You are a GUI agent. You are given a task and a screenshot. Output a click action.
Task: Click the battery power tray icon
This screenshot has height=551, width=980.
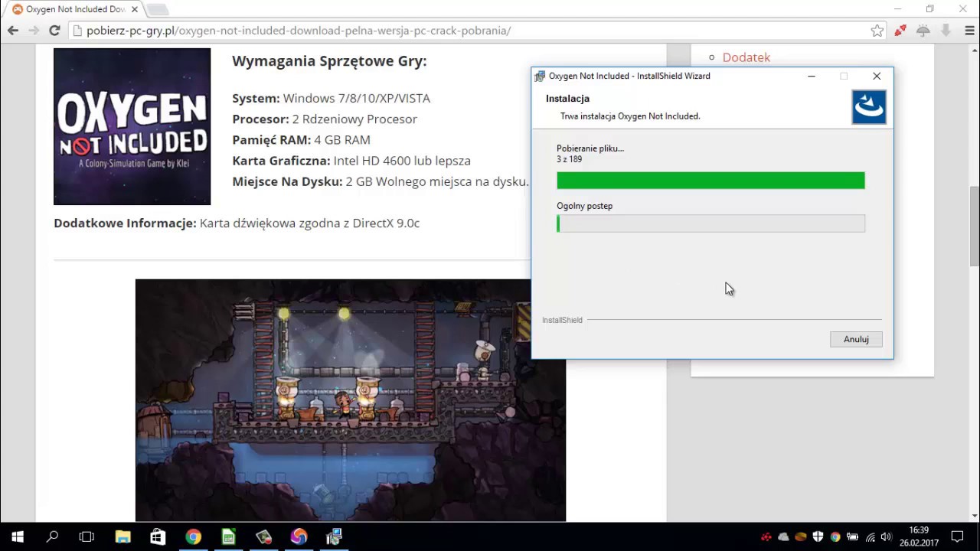(x=852, y=537)
